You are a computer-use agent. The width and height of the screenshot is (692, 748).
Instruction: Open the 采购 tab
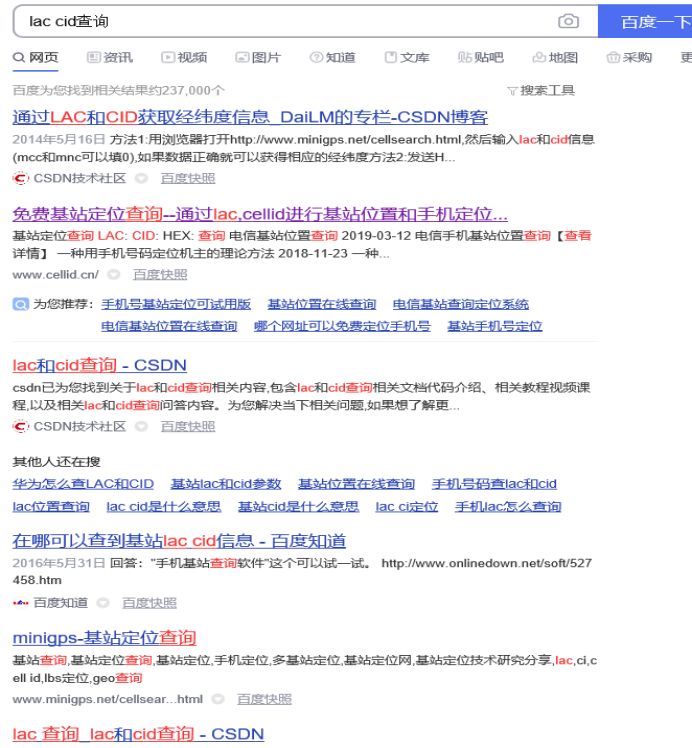629,58
